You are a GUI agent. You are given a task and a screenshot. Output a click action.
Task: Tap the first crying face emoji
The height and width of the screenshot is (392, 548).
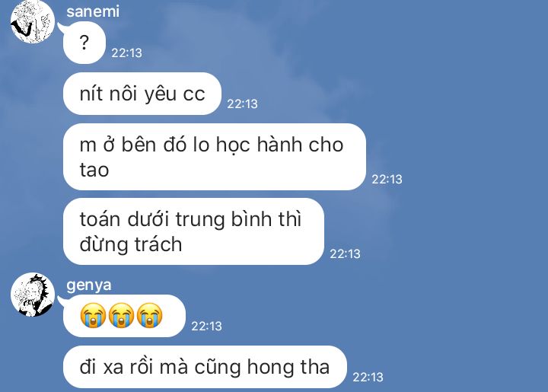pyautogui.click(x=93, y=315)
